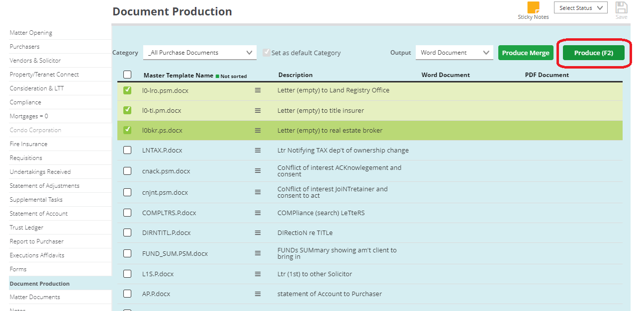Select 'Letter (empty) to title insurer' text

click(x=321, y=110)
